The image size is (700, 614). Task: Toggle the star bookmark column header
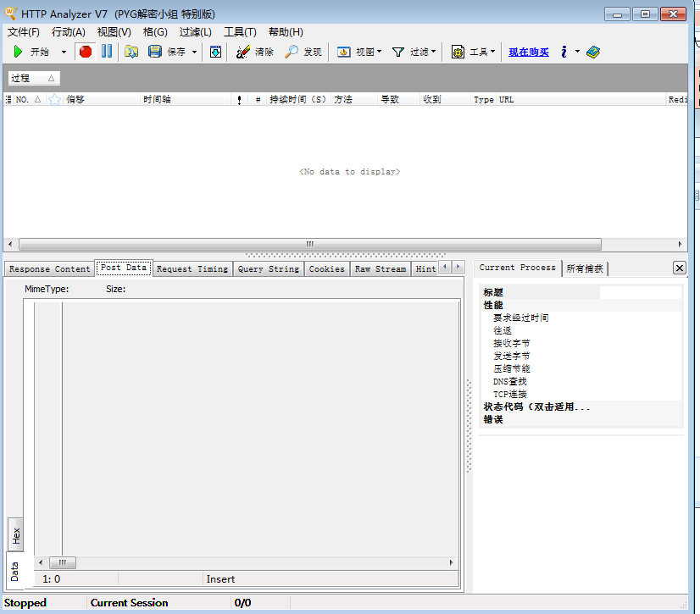pos(54,99)
